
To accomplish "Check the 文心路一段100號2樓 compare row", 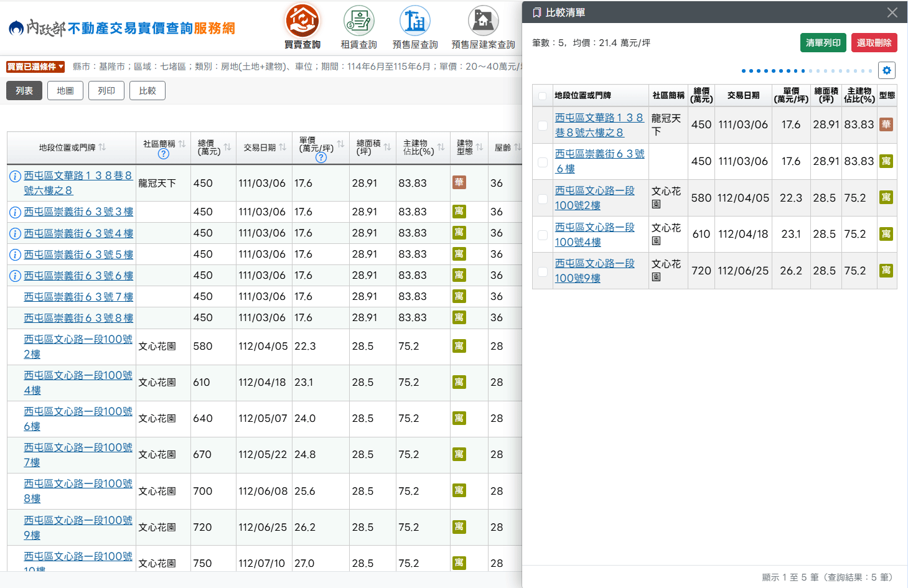I will (x=543, y=199).
